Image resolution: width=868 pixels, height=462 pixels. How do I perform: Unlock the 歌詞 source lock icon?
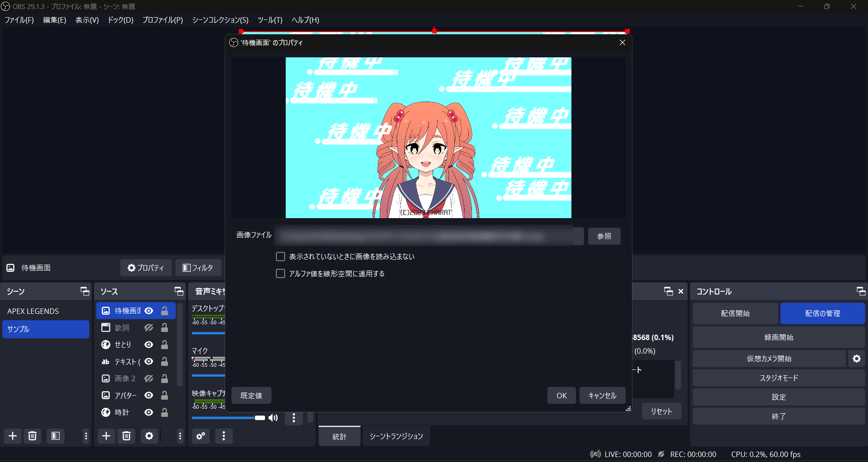click(x=165, y=327)
